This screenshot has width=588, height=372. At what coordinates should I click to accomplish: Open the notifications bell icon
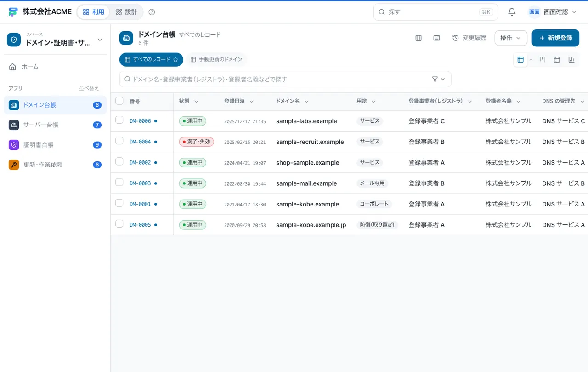point(512,12)
